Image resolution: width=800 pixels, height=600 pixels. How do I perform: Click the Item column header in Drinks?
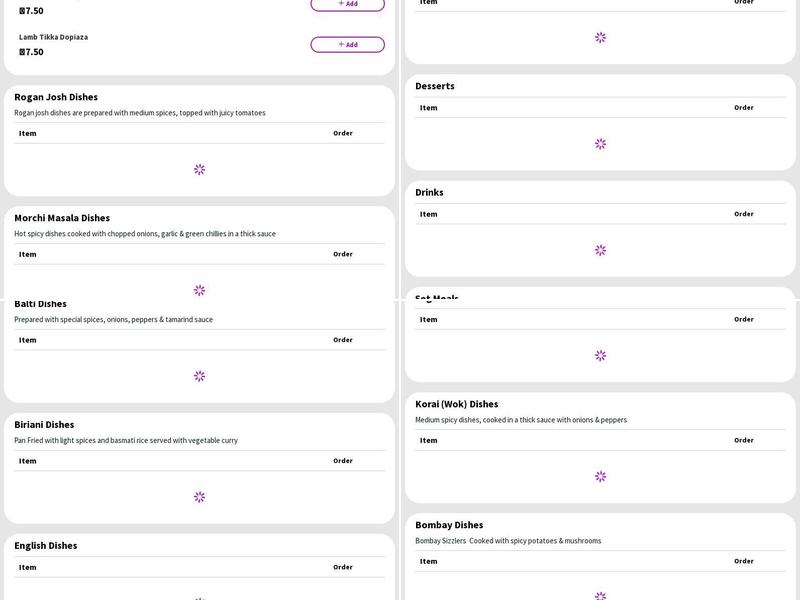428,214
